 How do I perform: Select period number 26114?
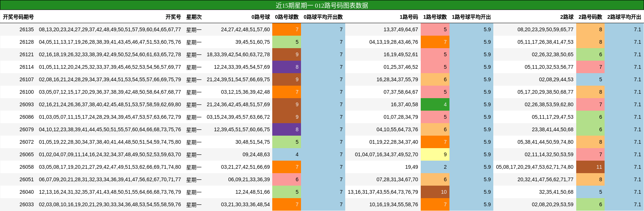(x=27, y=67)
